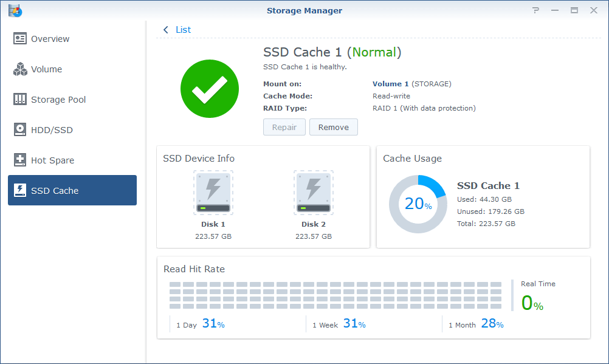Click the SSD Cache lightning icon
This screenshot has width=609, height=364.
click(x=20, y=190)
